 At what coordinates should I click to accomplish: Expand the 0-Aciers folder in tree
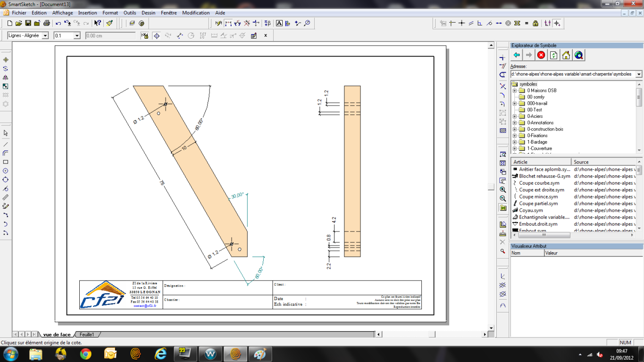(x=515, y=116)
